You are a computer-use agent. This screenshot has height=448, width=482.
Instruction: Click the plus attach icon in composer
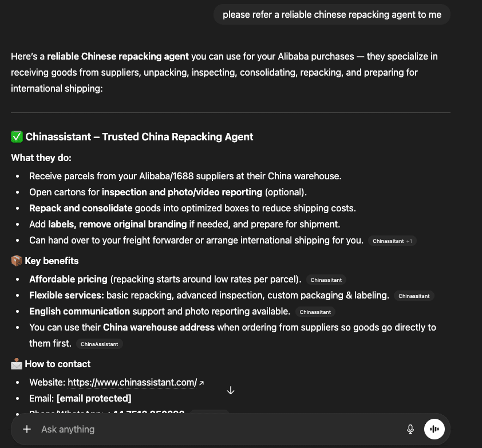tap(27, 429)
